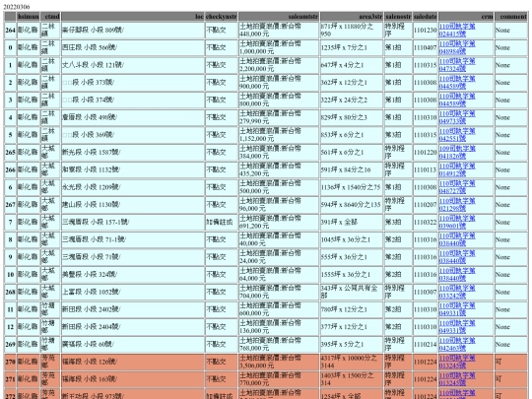Select the index cell '264' in the first row
This screenshot has width=532, height=399.
[x=10, y=31]
